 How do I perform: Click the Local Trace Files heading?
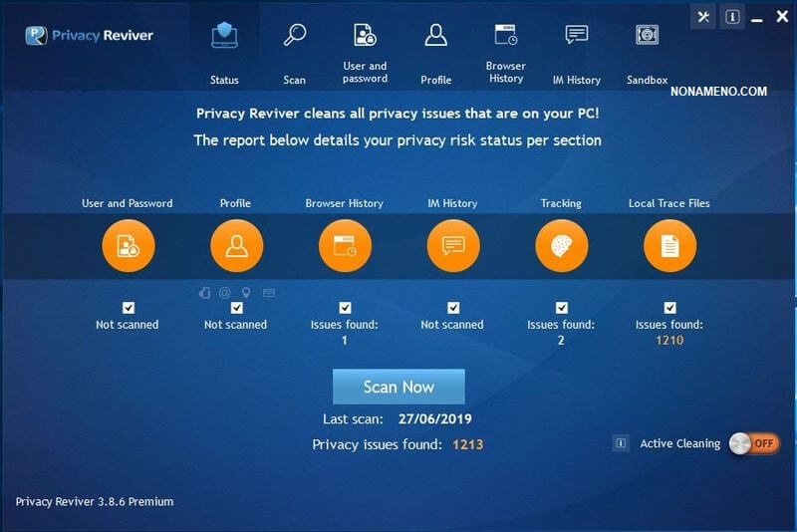[x=669, y=203]
